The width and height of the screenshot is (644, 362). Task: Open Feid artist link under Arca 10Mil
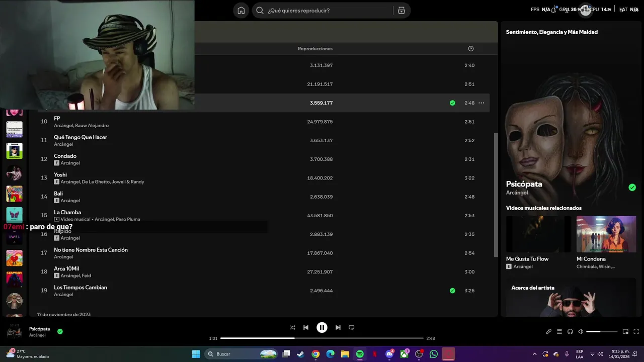click(87, 276)
